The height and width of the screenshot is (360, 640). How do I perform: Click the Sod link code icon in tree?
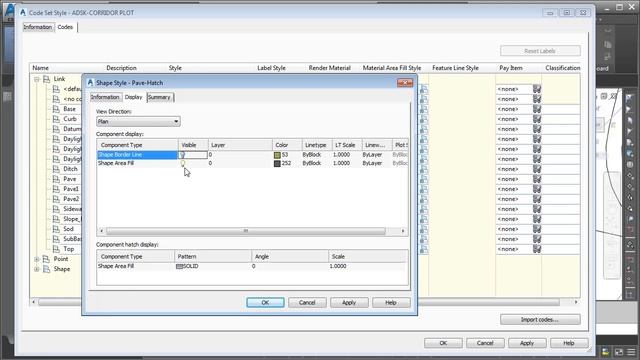pos(56,229)
